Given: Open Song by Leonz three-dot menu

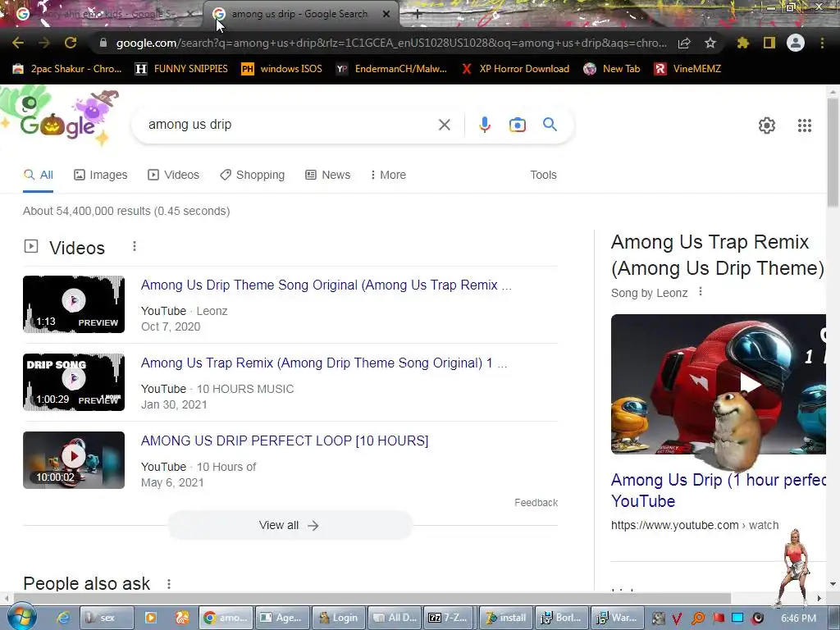Looking at the screenshot, I should point(701,292).
